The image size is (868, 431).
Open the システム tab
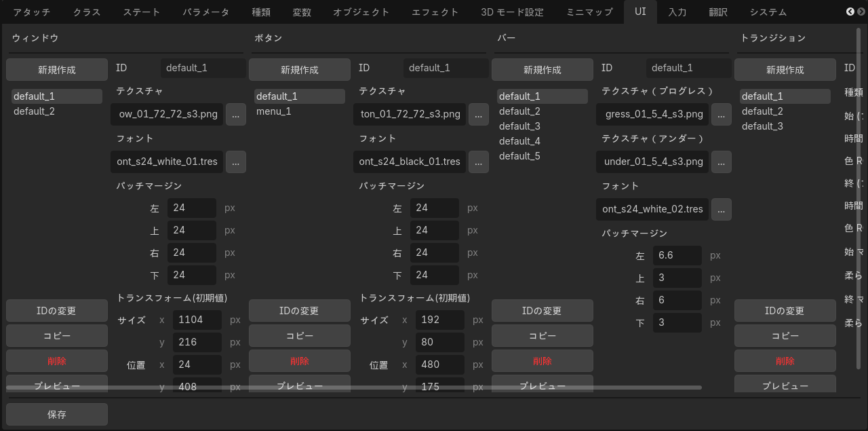click(x=768, y=12)
